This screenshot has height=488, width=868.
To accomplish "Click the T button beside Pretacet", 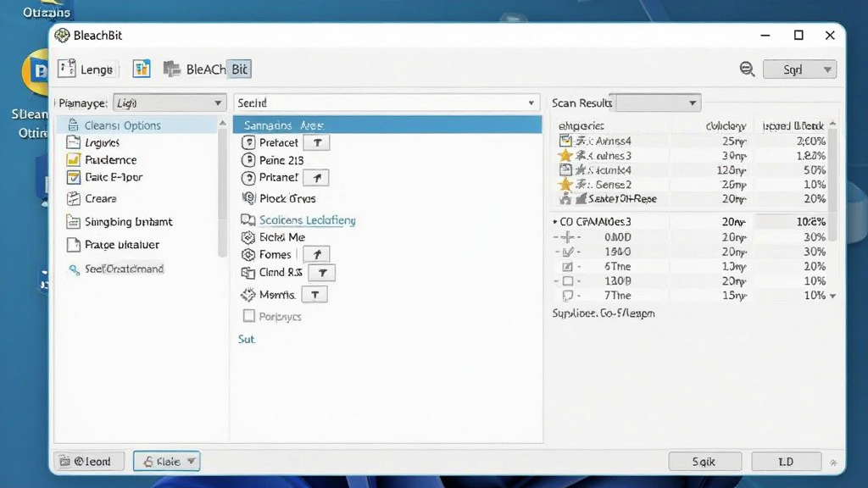I will (317, 142).
